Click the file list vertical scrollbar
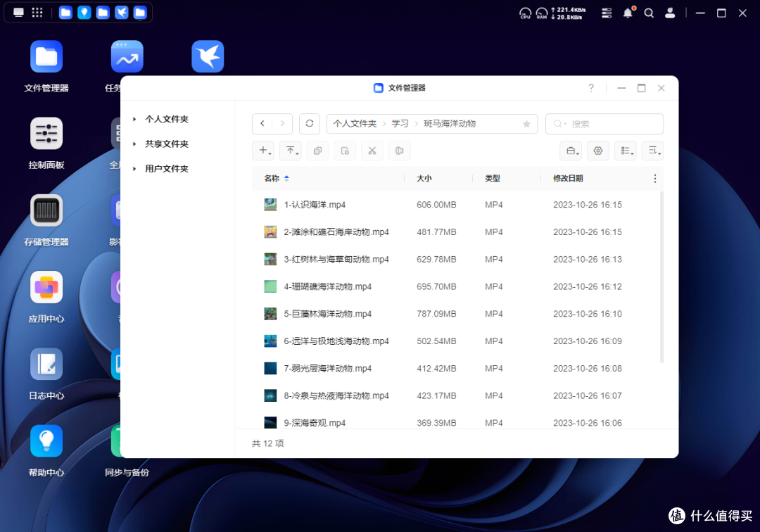The height and width of the screenshot is (532, 760). pyautogui.click(x=661, y=277)
